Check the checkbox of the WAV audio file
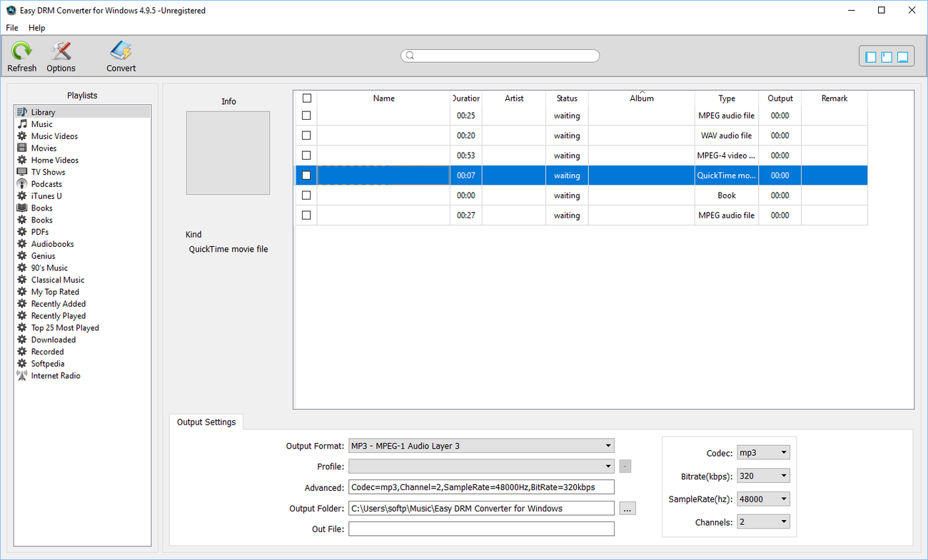This screenshot has height=560, width=928. point(306,135)
